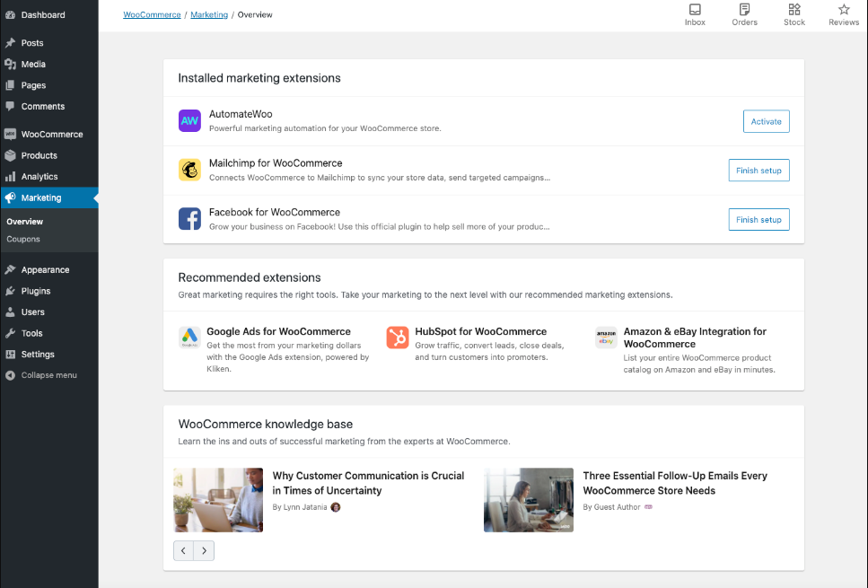Click the Marketing megaphone icon

point(10,197)
